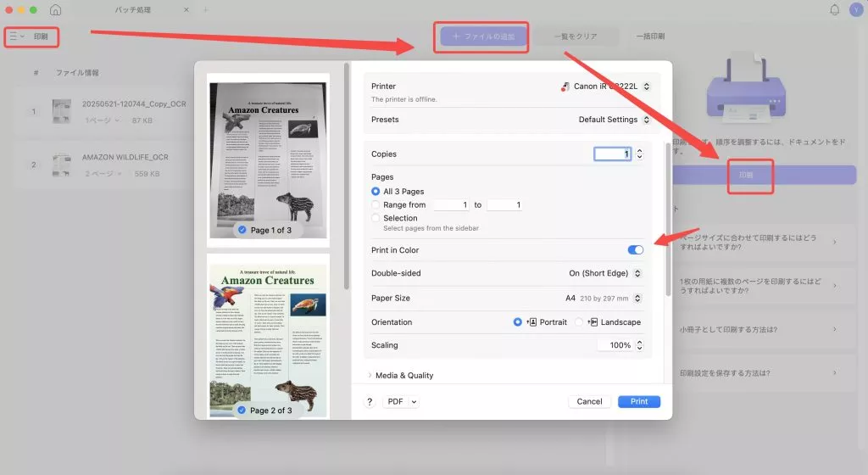Toggle the Print in Color switch
The image size is (868, 475).
pyautogui.click(x=636, y=249)
